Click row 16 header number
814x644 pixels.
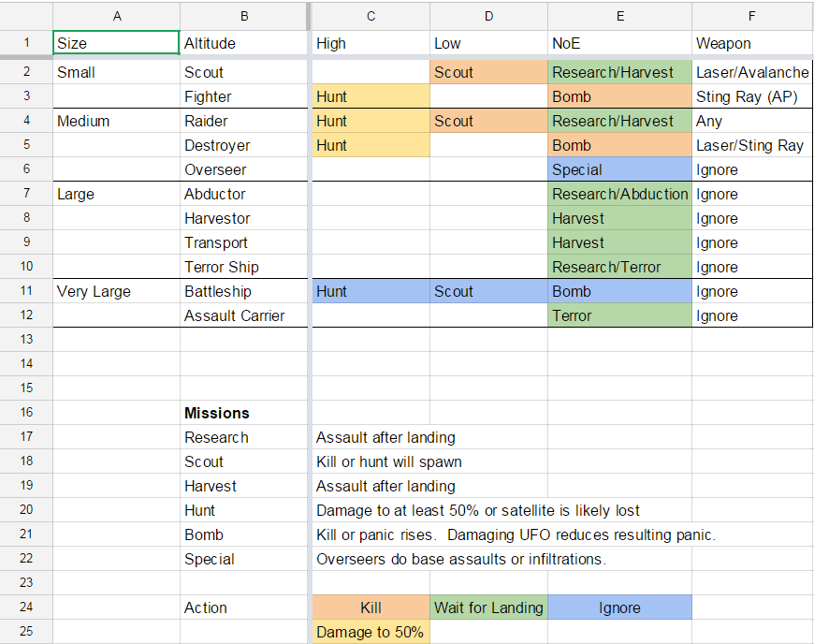click(26, 413)
